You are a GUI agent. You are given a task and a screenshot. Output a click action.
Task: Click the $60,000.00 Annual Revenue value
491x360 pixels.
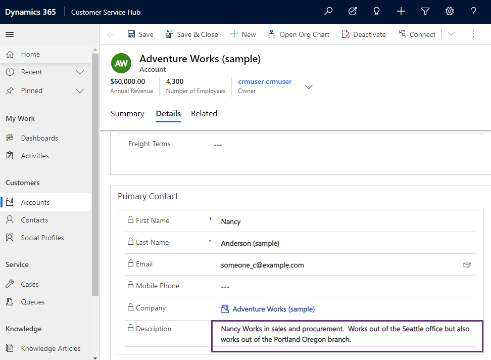click(x=128, y=81)
